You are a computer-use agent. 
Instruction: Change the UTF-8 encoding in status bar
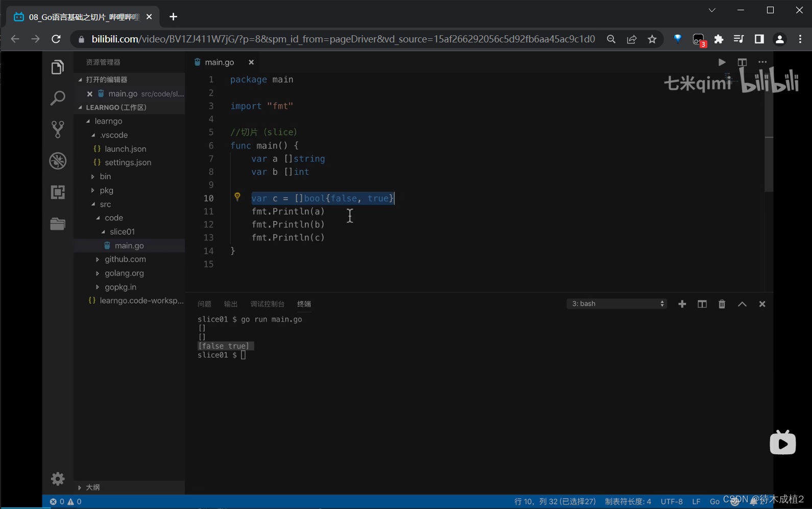click(x=672, y=502)
